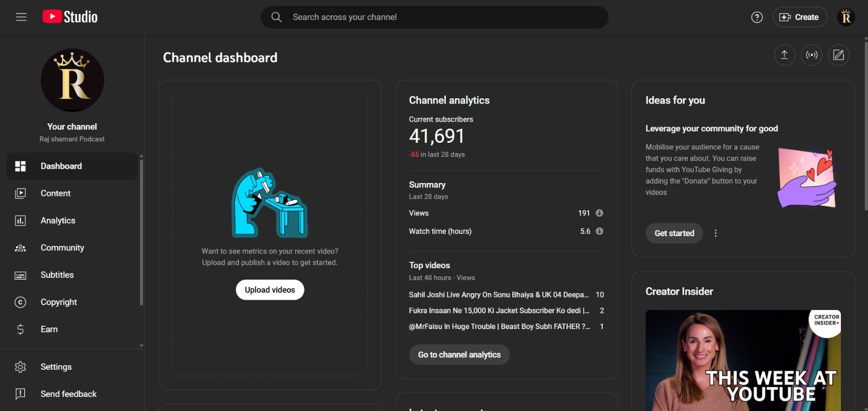Click the down arrow icon beside Watch time
The height and width of the screenshot is (411, 868).
pos(599,231)
